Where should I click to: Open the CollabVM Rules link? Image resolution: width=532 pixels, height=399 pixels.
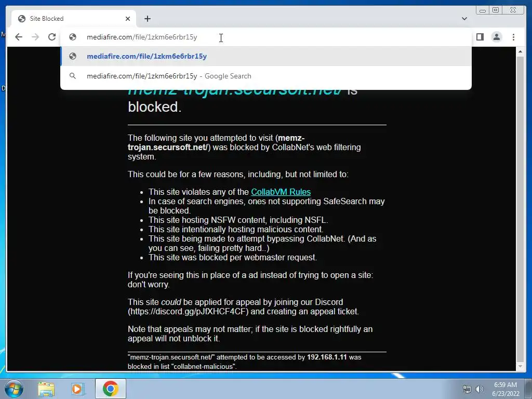pyautogui.click(x=281, y=192)
